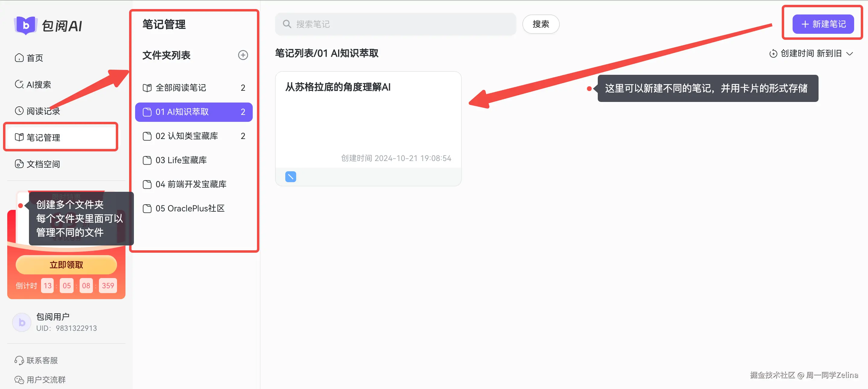The width and height of the screenshot is (868, 389).
Task: Click the edit pen icon on the note card
Action: coord(290,176)
